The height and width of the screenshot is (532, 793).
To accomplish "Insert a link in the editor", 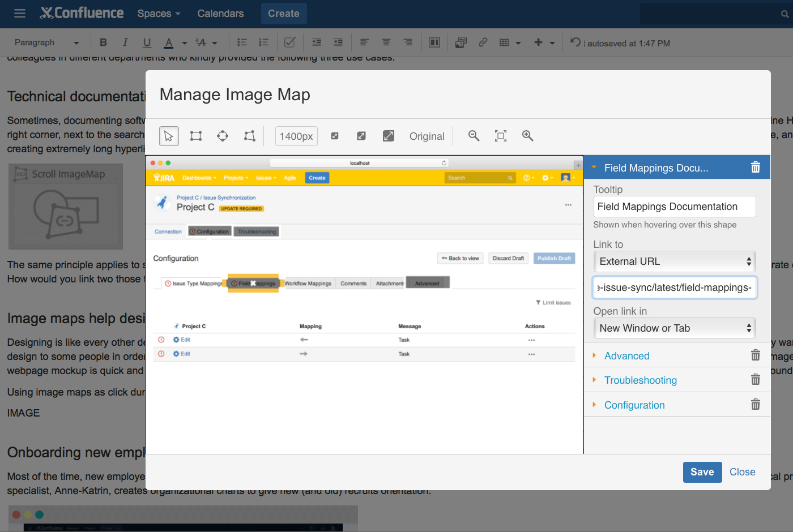I will [x=483, y=42].
